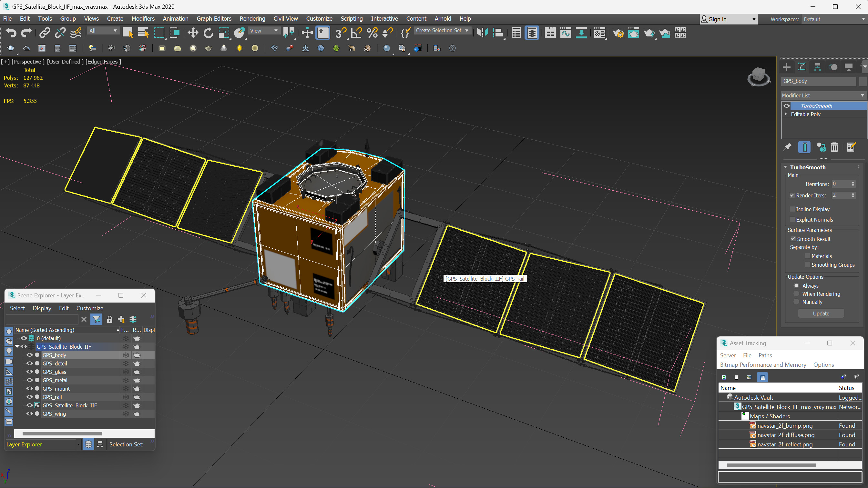Click Refresh icon in Asset Tracking
The width and height of the screenshot is (868, 488).
click(723, 377)
